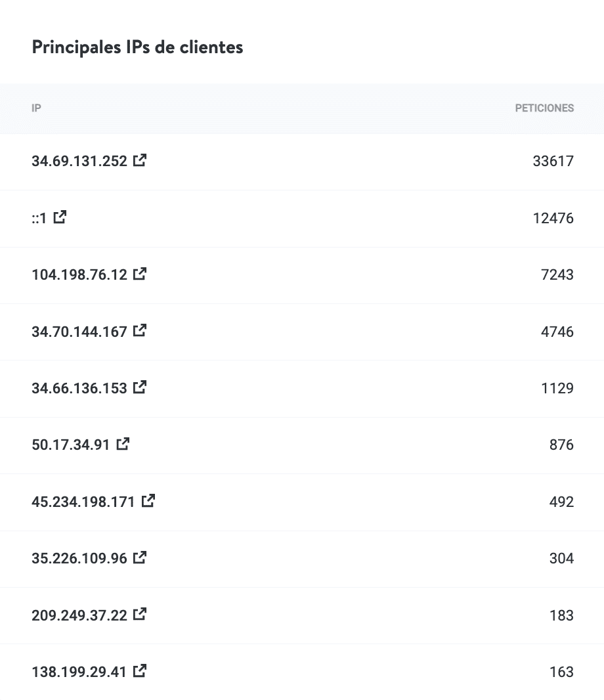
Task: Click the IP column header
Action: point(36,108)
